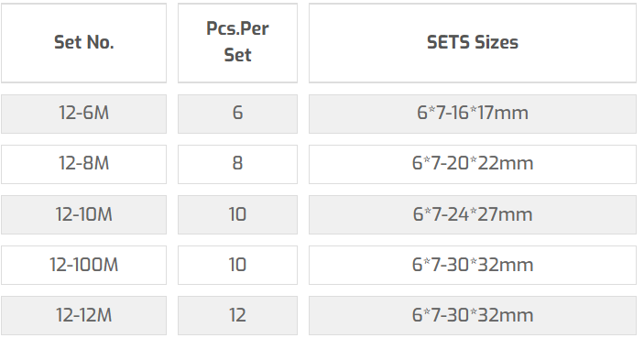Image resolution: width=644 pixels, height=338 pixels.
Task: Select the 12-6M set number cell
Action: 83,114
